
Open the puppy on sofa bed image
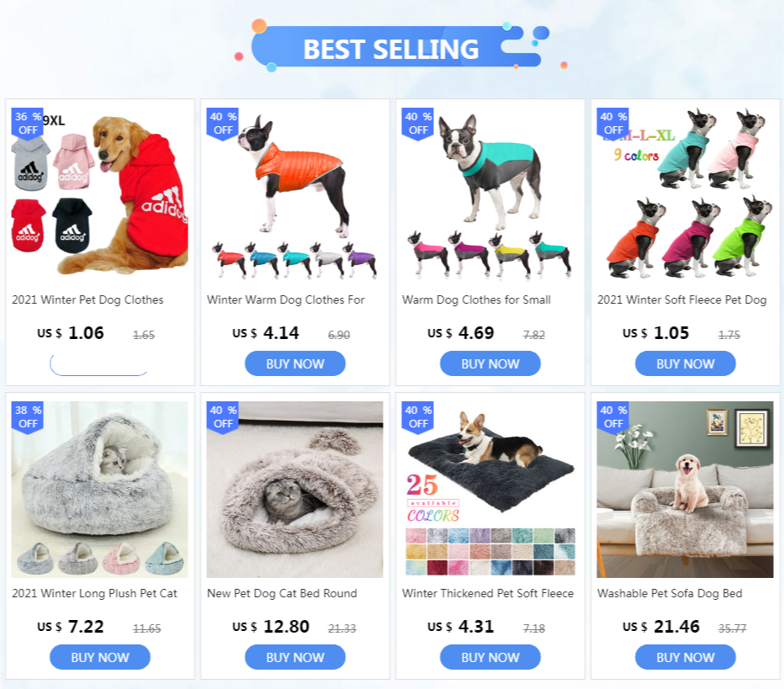(x=685, y=490)
